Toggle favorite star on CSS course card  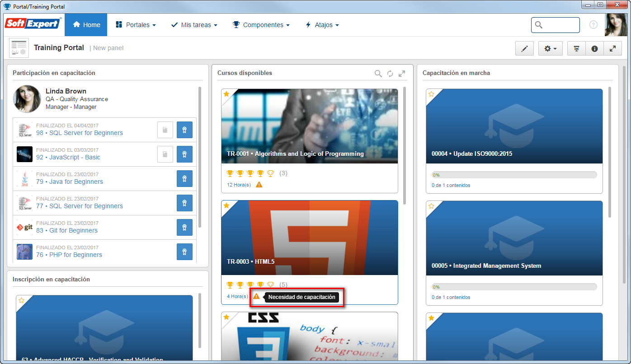point(226,317)
